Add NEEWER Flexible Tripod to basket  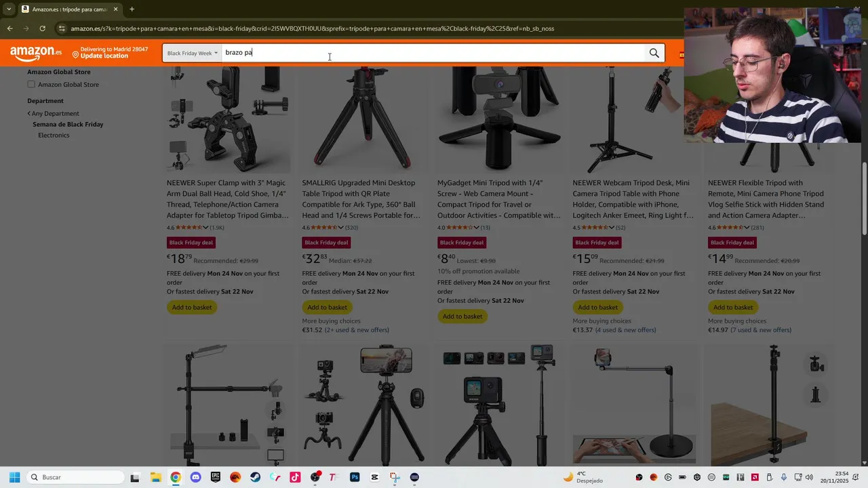click(x=733, y=307)
